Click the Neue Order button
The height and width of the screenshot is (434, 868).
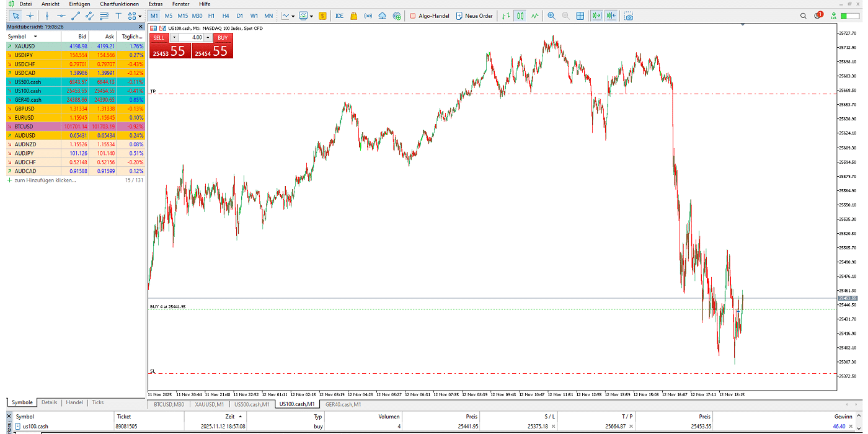[x=474, y=15]
